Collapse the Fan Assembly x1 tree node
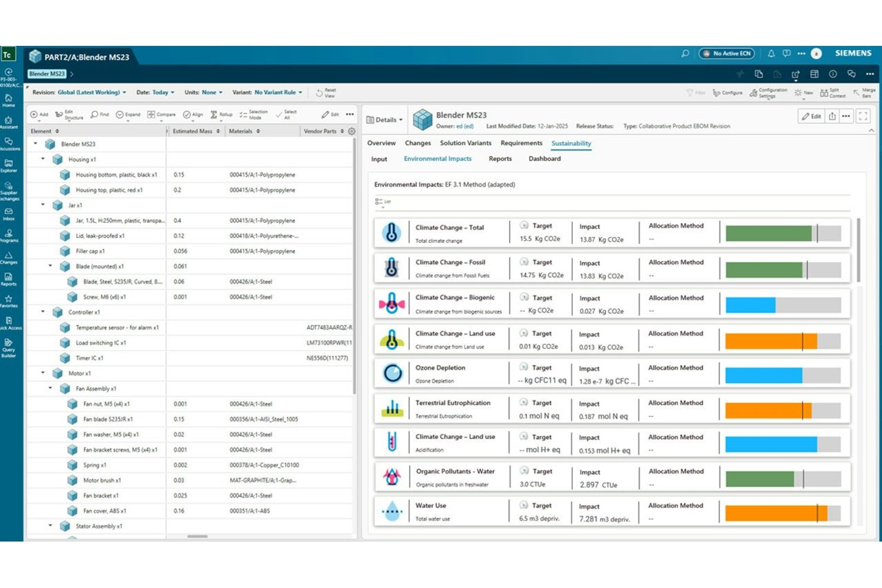The image size is (882, 588). tap(50, 388)
